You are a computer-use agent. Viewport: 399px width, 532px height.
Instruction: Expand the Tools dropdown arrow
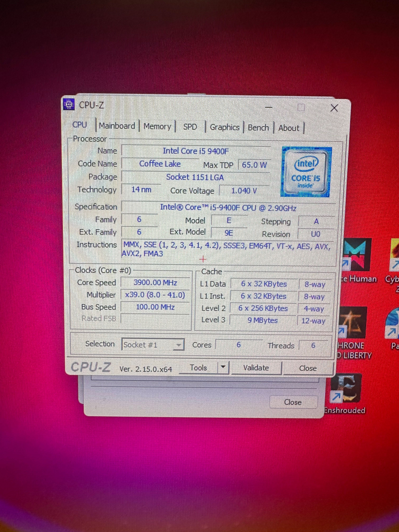point(223,367)
